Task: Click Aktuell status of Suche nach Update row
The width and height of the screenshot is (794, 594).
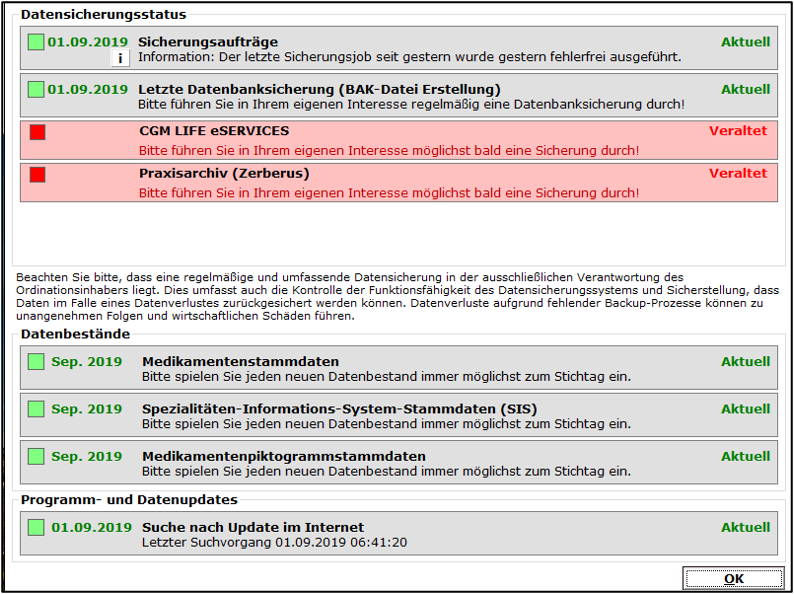Action: click(746, 527)
